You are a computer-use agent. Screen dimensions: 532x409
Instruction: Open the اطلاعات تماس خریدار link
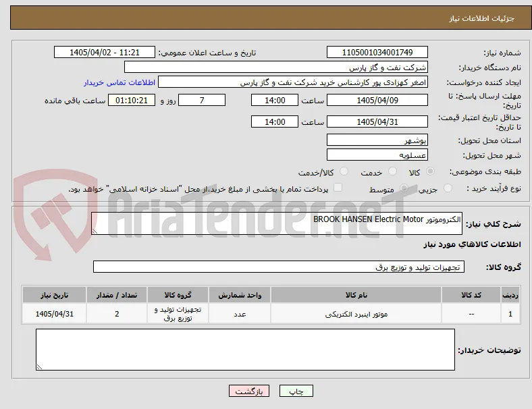pyautogui.click(x=119, y=82)
